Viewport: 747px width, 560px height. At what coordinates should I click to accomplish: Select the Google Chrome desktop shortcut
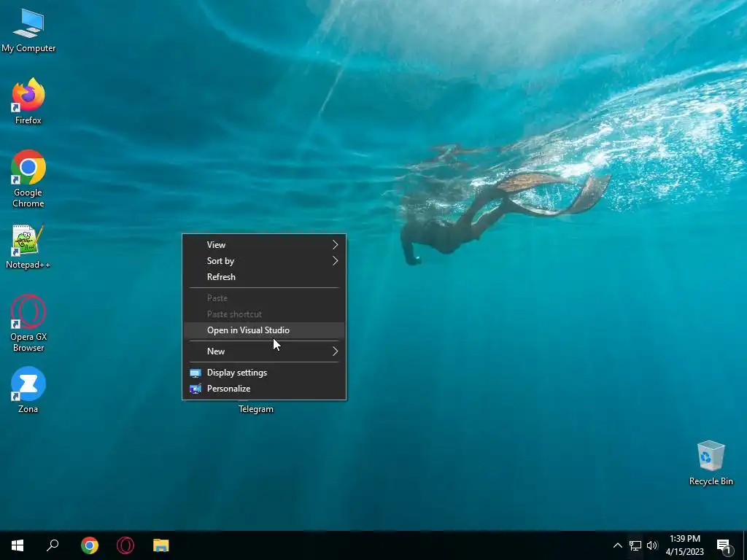(x=28, y=179)
